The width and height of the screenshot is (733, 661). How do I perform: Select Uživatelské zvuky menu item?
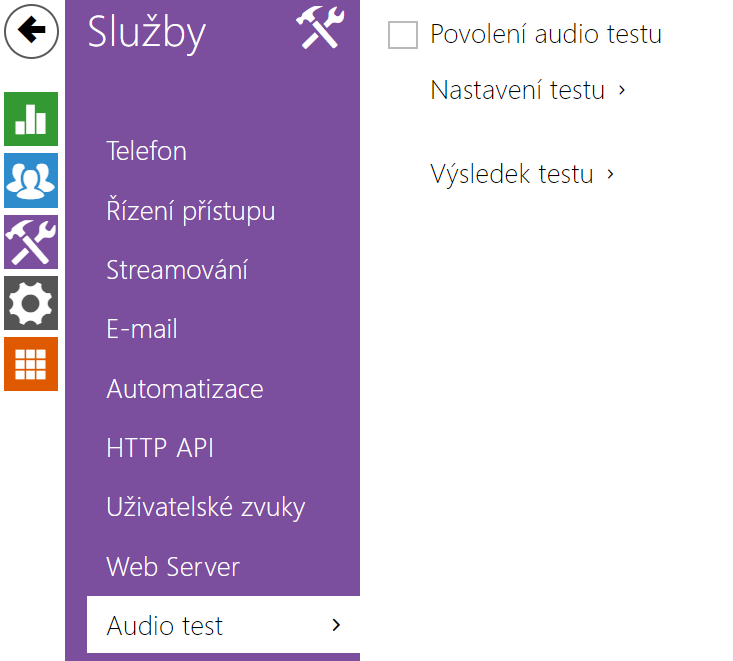point(206,508)
